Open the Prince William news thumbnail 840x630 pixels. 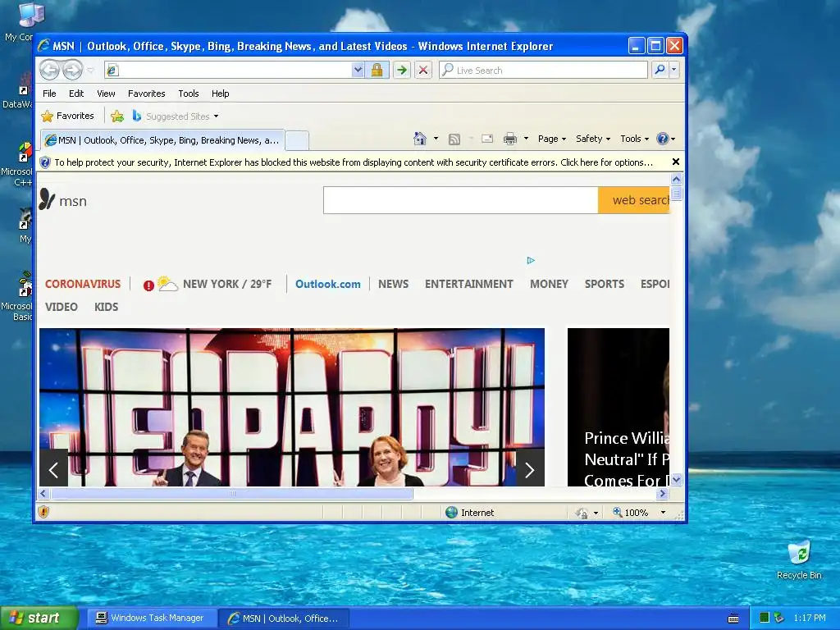(x=619, y=407)
